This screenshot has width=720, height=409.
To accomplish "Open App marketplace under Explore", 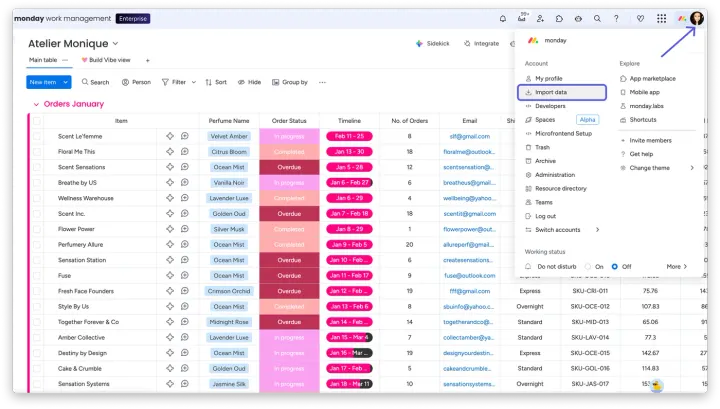I will click(648, 78).
